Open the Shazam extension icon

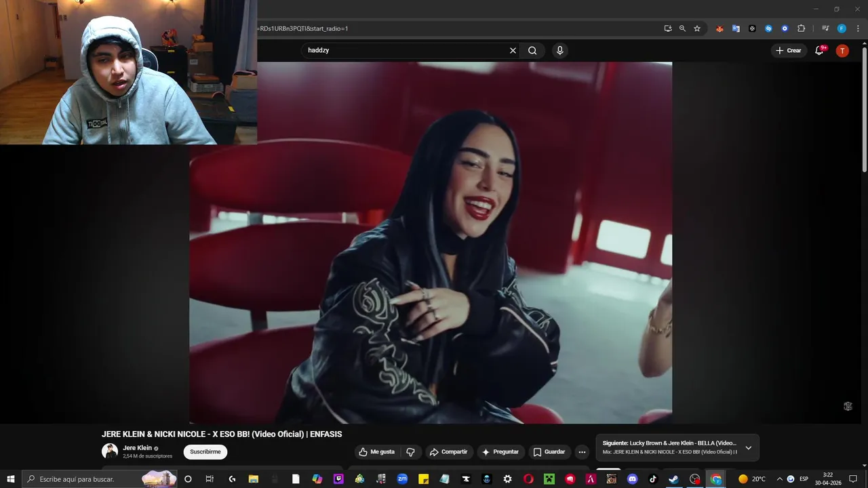point(768,28)
